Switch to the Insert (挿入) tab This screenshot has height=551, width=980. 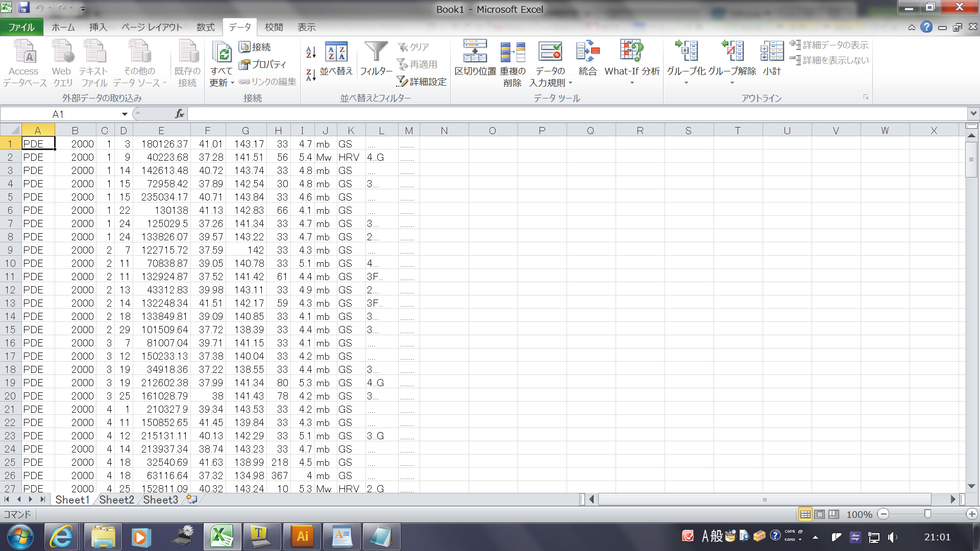98,27
